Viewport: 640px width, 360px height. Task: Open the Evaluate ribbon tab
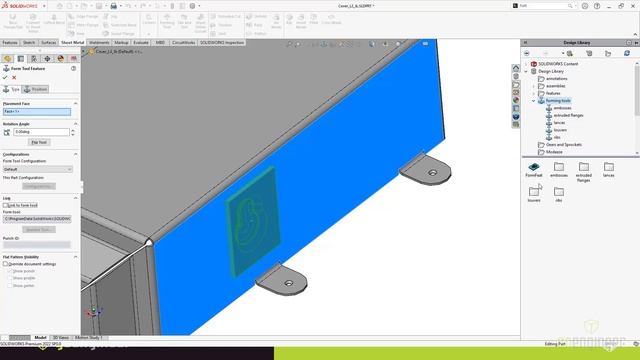coord(141,42)
